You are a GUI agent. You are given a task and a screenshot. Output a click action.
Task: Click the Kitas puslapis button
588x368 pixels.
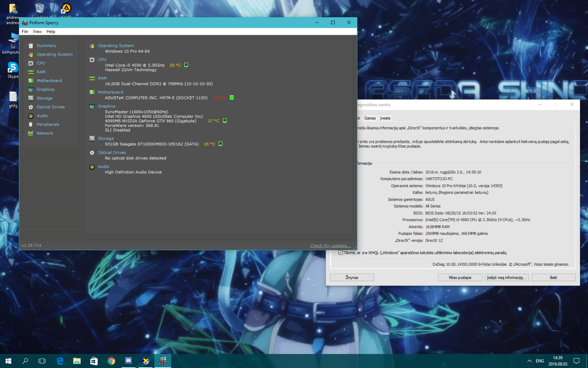click(460, 277)
